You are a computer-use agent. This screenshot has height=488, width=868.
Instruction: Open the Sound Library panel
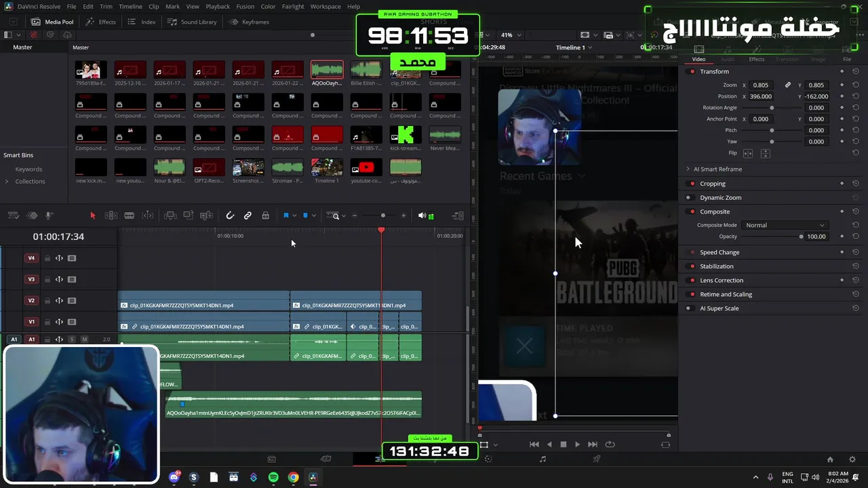click(x=192, y=22)
